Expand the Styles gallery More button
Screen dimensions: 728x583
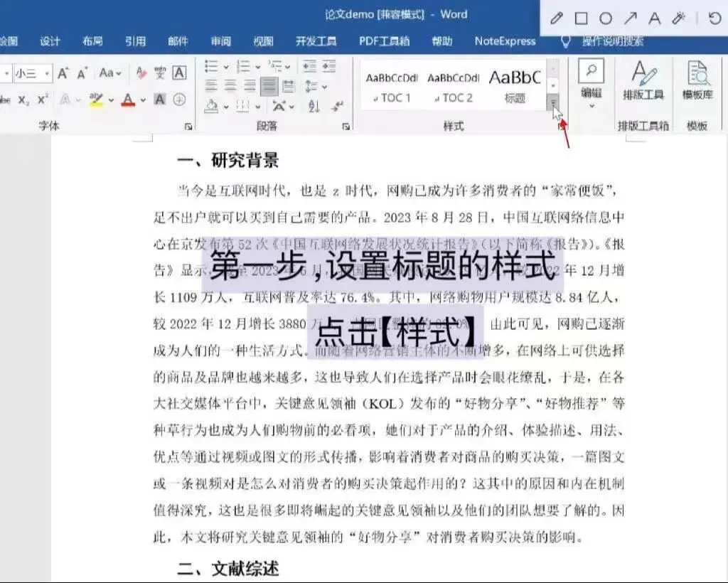(553, 103)
